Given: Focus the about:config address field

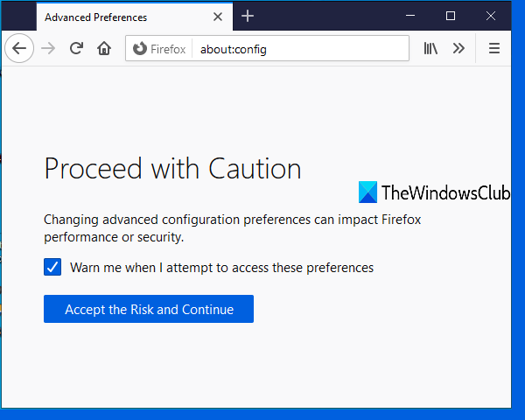Looking at the screenshot, I should (x=297, y=49).
